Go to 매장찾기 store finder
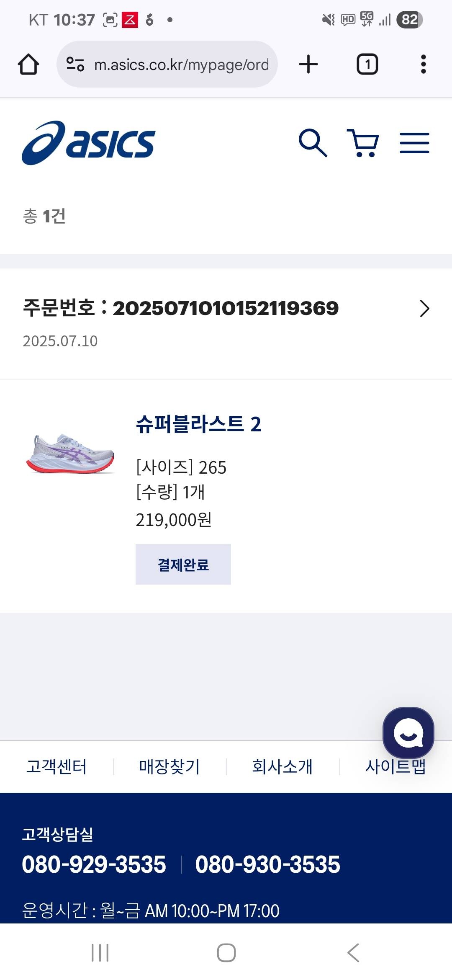The width and height of the screenshot is (452, 980). click(x=169, y=766)
